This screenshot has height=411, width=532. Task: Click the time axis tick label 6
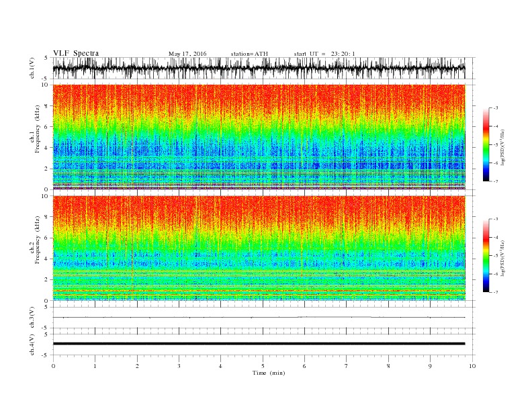304,366
